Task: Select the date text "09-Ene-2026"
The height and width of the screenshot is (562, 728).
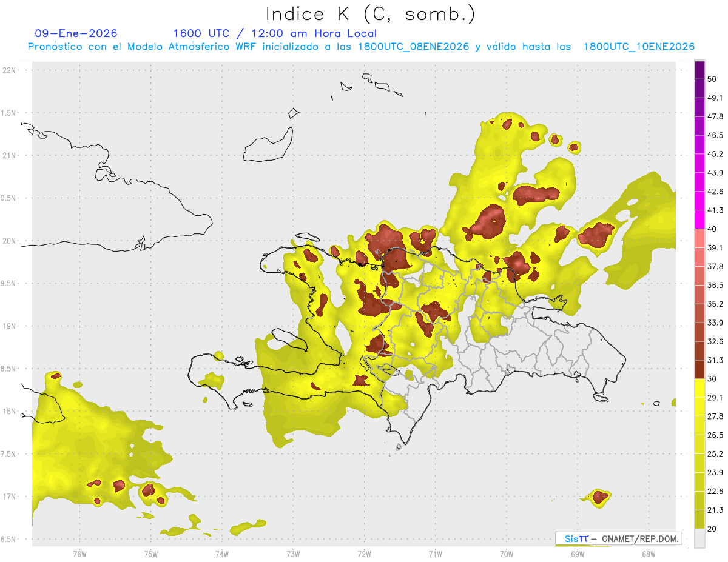Action: [76, 33]
